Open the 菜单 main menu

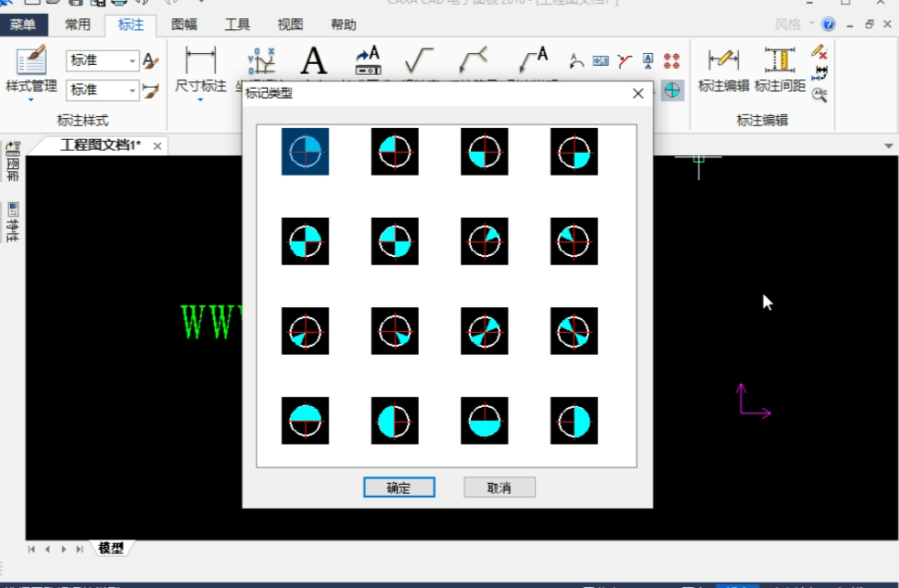23,25
